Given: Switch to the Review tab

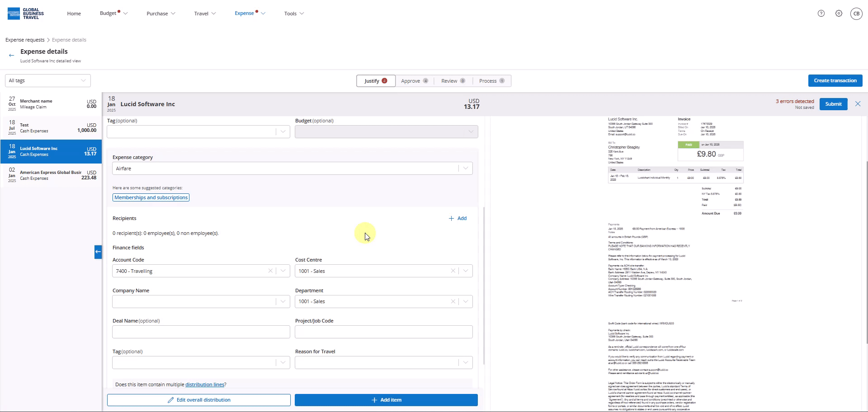Looking at the screenshot, I should pyautogui.click(x=453, y=81).
